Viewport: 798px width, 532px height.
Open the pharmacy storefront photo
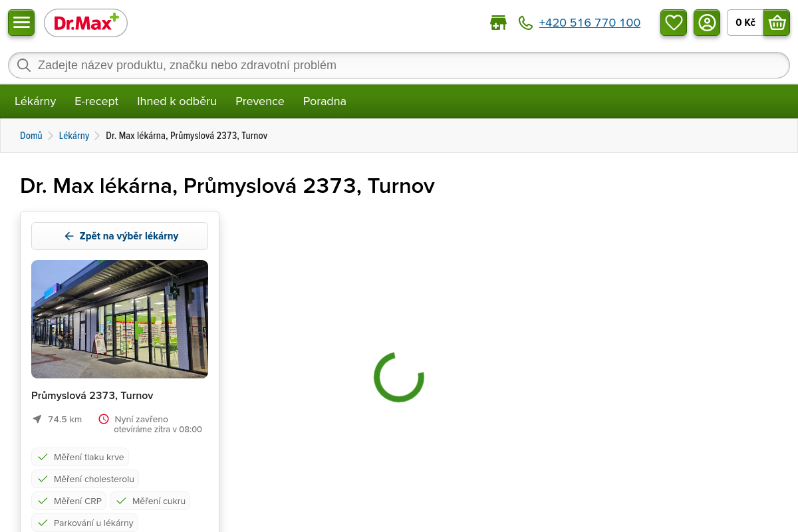coord(120,319)
